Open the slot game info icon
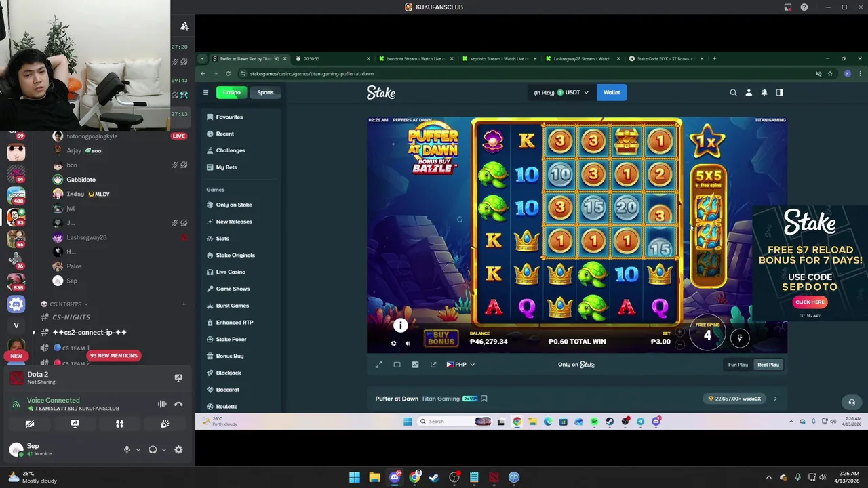This screenshot has width=868, height=488. pos(401,326)
